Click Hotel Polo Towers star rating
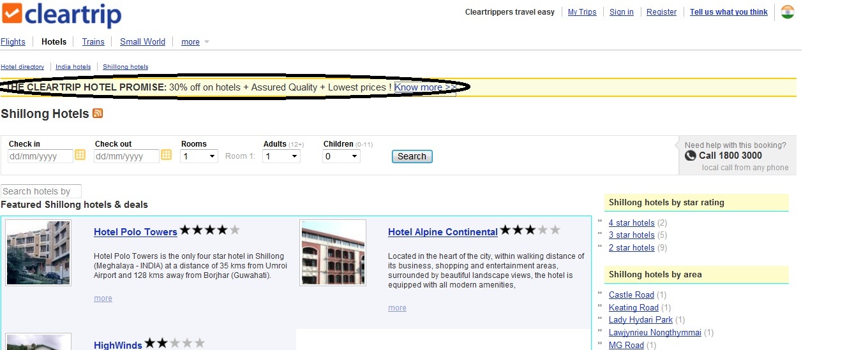The width and height of the screenshot is (868, 350). click(210, 230)
